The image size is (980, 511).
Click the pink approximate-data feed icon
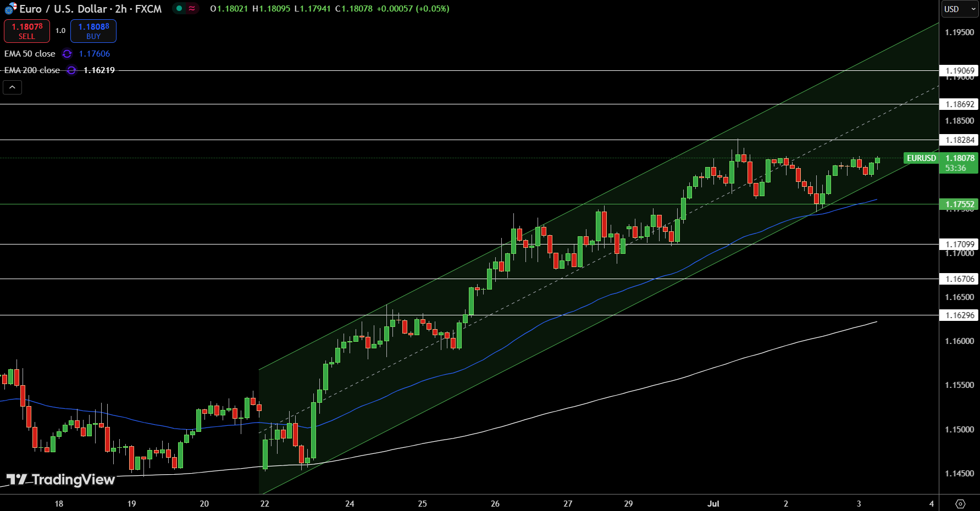(x=192, y=8)
